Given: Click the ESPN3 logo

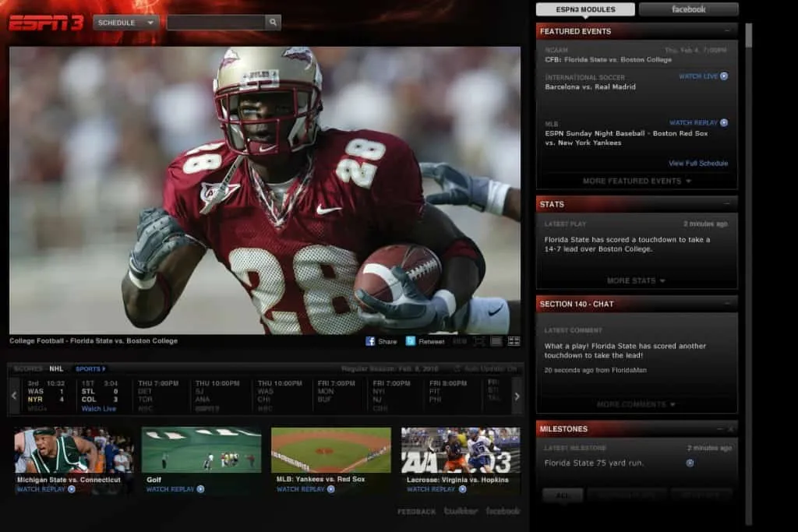Looking at the screenshot, I should point(46,23).
